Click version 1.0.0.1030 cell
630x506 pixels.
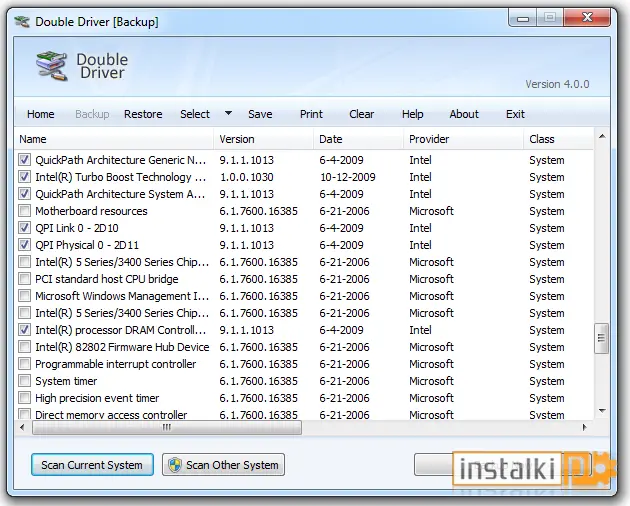(246, 177)
